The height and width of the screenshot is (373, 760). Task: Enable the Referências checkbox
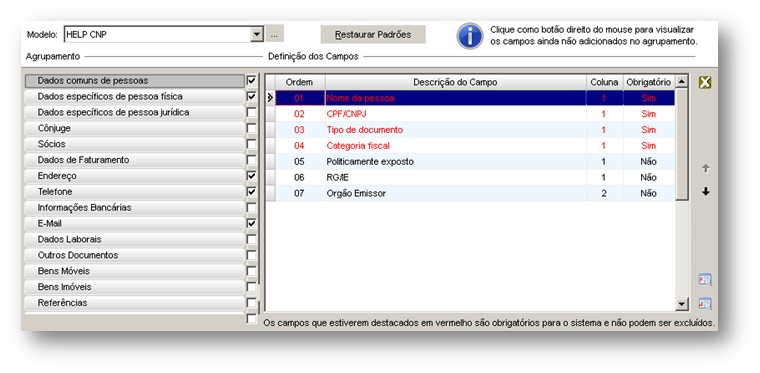click(251, 303)
